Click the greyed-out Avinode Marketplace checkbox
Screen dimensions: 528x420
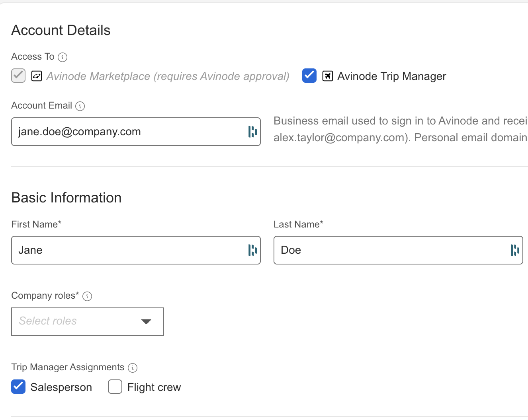pyautogui.click(x=18, y=76)
